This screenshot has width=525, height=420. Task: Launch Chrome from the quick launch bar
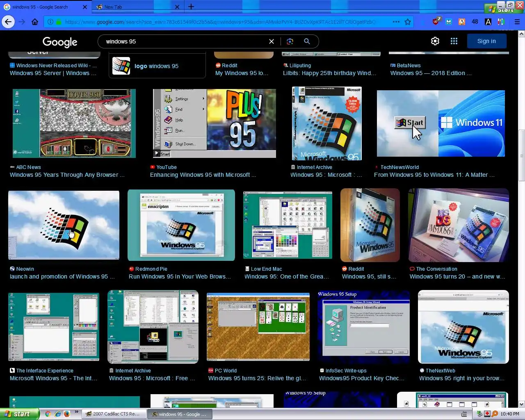(x=48, y=414)
